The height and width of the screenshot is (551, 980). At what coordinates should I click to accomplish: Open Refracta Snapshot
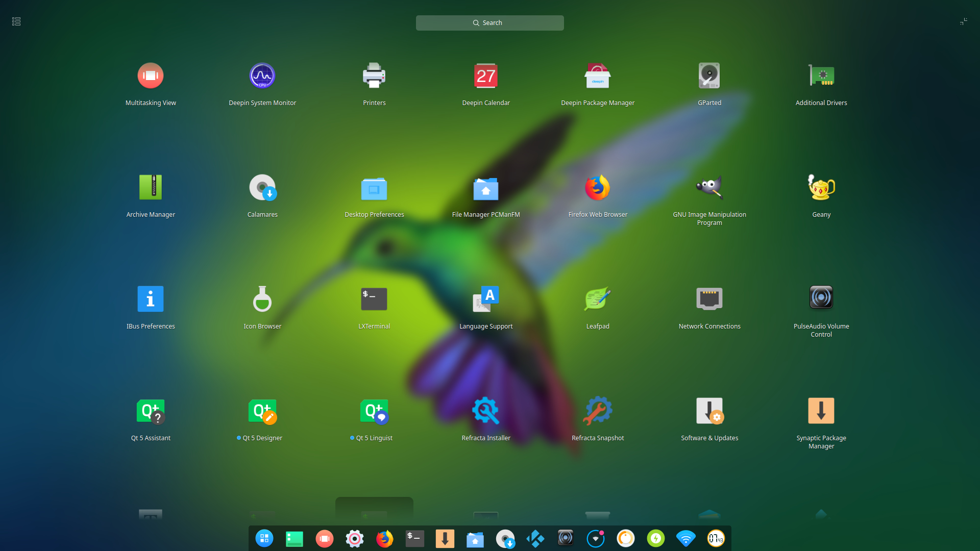[x=598, y=411]
